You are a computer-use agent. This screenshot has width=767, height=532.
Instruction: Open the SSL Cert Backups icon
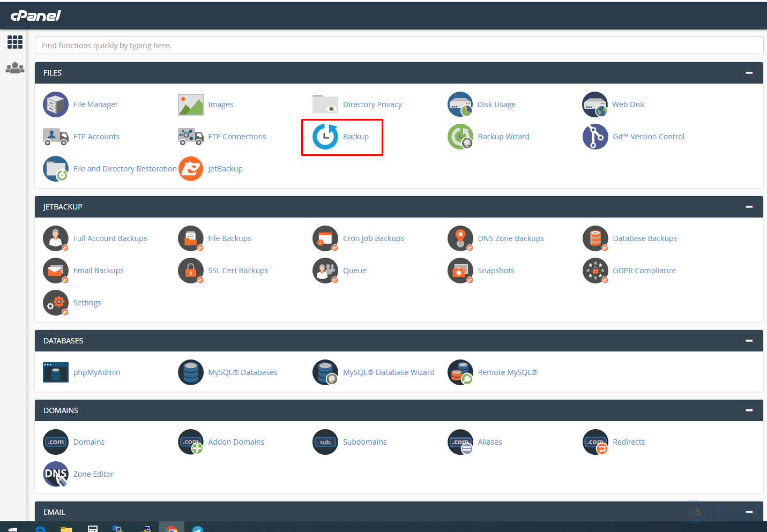click(191, 271)
